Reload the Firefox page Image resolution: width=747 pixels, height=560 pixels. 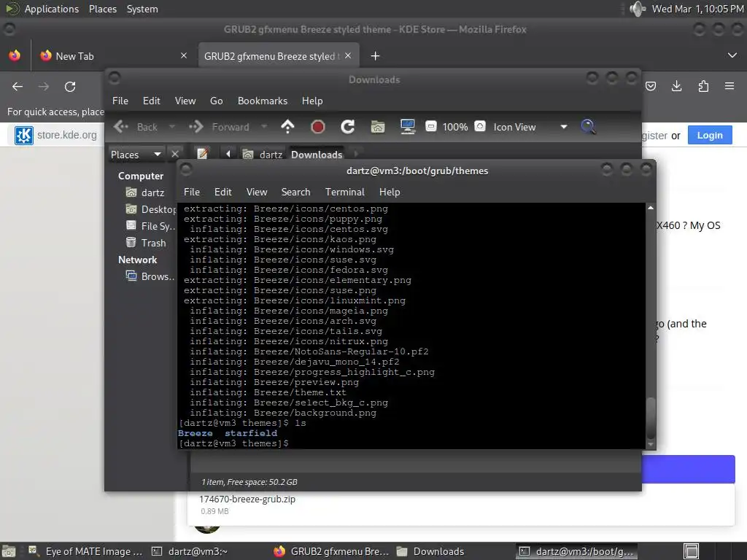click(x=70, y=87)
